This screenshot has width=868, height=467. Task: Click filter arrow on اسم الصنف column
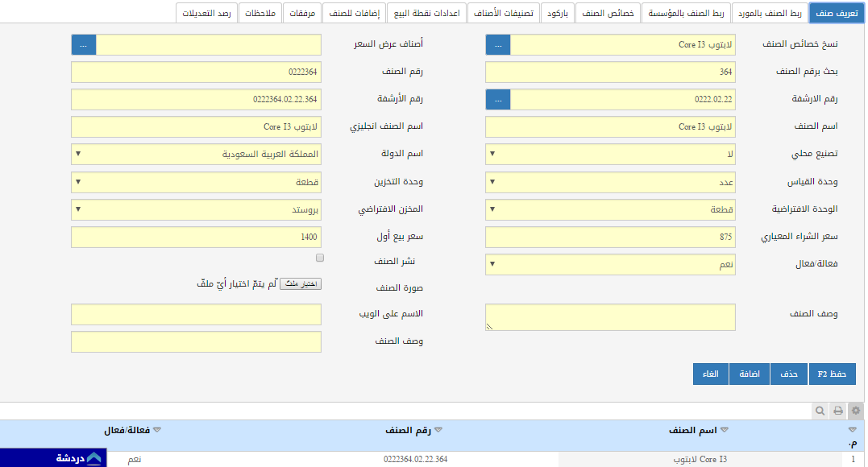[724, 431]
